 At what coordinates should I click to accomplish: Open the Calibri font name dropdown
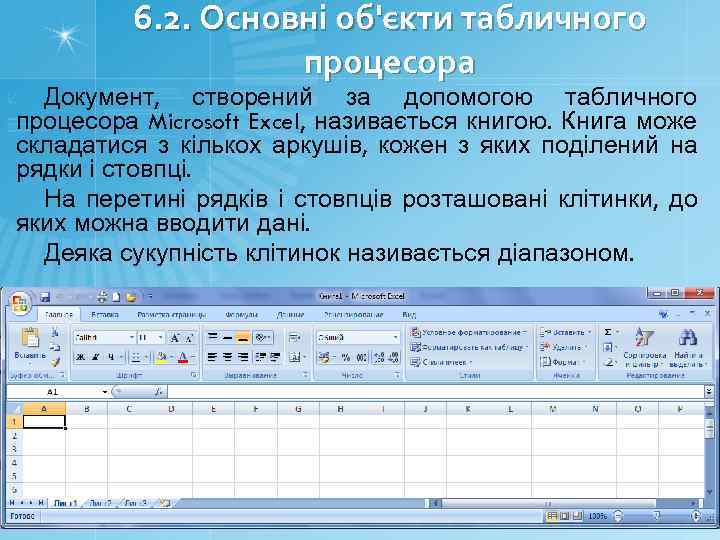point(132,338)
